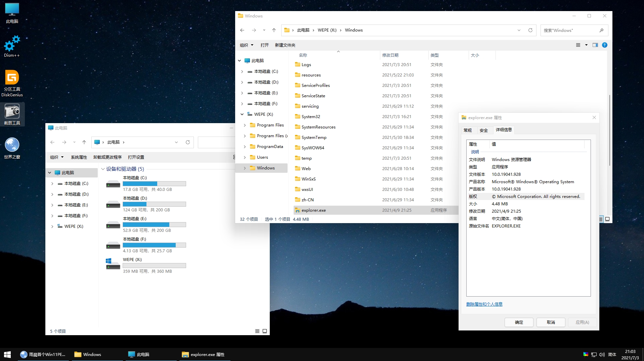Select the WinSxS folder row

(x=375, y=179)
